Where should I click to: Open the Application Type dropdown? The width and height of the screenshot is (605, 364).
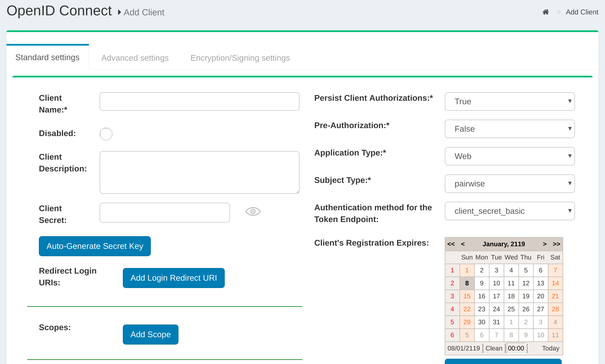tap(510, 156)
